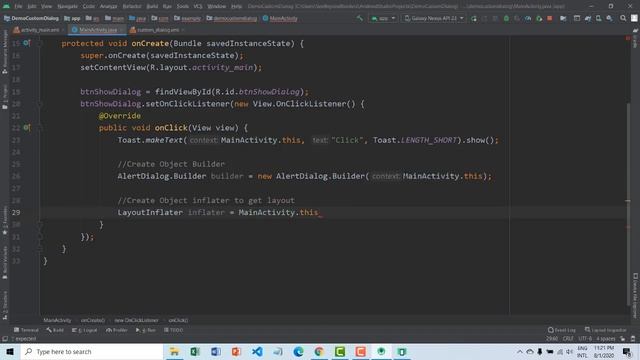Open the Profiler tool window
The image size is (640, 360).
click(117, 330)
